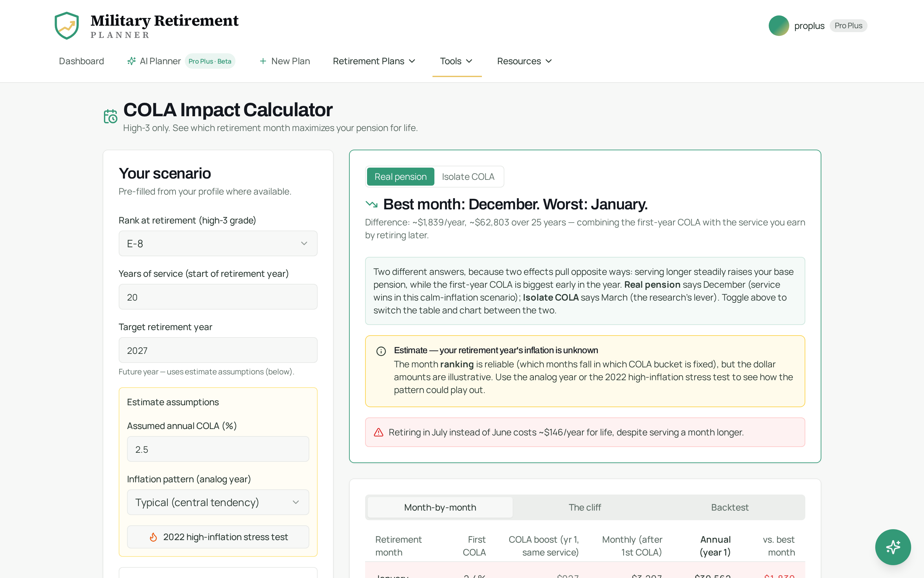Click the Pro Plus · Beta badge

tap(210, 61)
